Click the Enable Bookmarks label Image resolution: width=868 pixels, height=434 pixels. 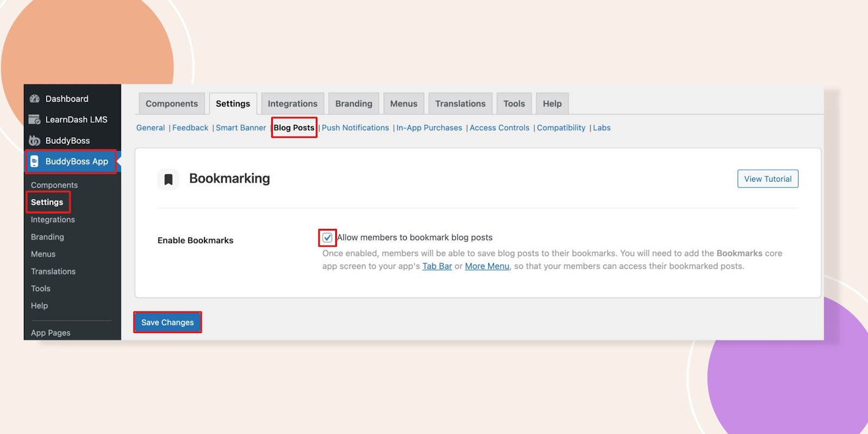click(195, 240)
